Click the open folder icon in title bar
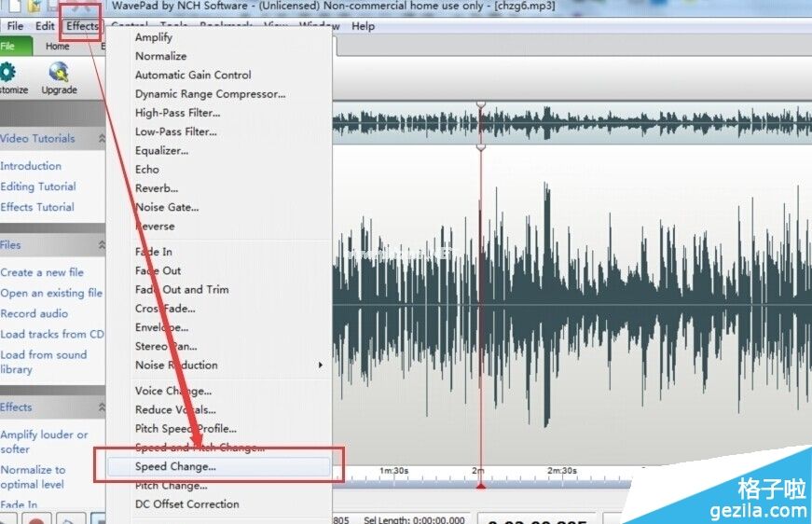The width and height of the screenshot is (812, 524). pos(34,7)
